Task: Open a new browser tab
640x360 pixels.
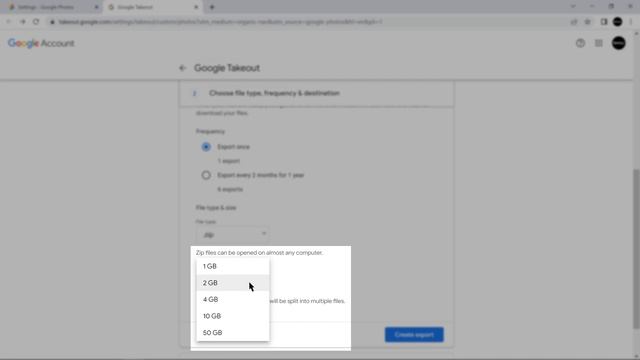Action: click(212, 7)
